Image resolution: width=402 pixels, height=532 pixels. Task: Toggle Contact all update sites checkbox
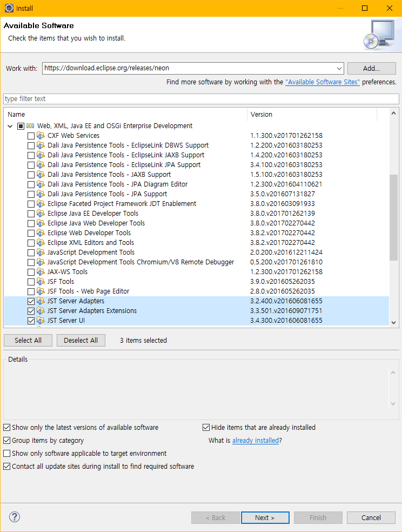[x=7, y=466]
